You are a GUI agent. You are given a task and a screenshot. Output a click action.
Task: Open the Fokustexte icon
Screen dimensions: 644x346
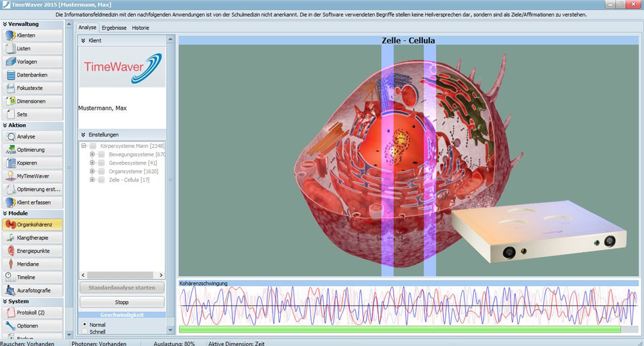[11, 87]
